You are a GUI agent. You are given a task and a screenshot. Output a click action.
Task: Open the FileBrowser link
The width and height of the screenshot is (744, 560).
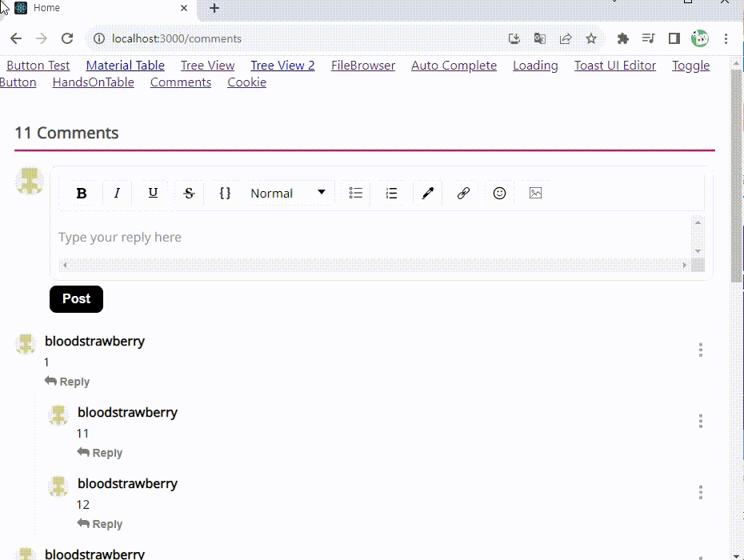(x=363, y=66)
